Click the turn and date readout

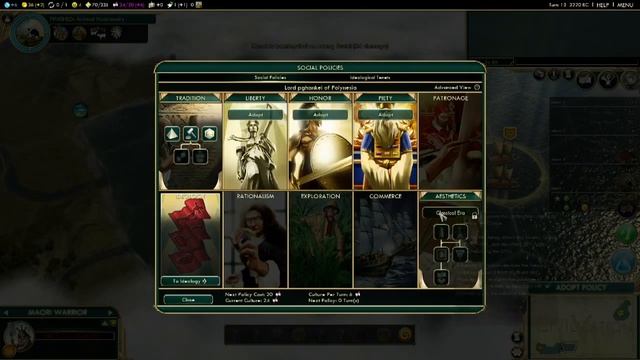(569, 5)
